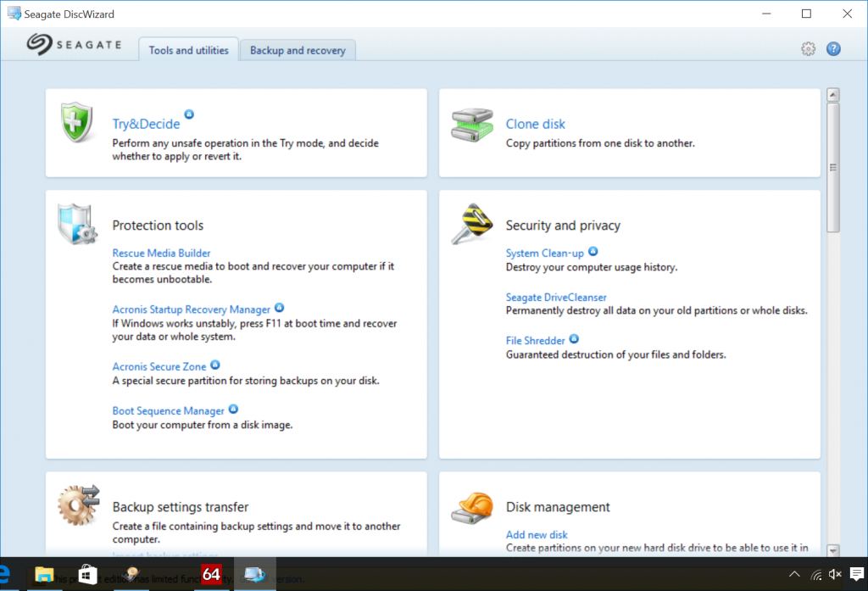This screenshot has height=591, width=868.
Task: Open the Try&Decide link
Action: 146,124
